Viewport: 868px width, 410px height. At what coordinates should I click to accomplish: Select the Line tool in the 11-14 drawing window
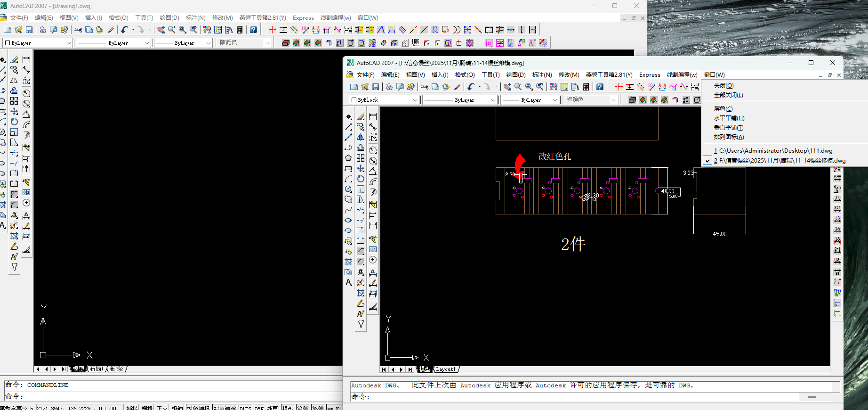click(x=348, y=127)
